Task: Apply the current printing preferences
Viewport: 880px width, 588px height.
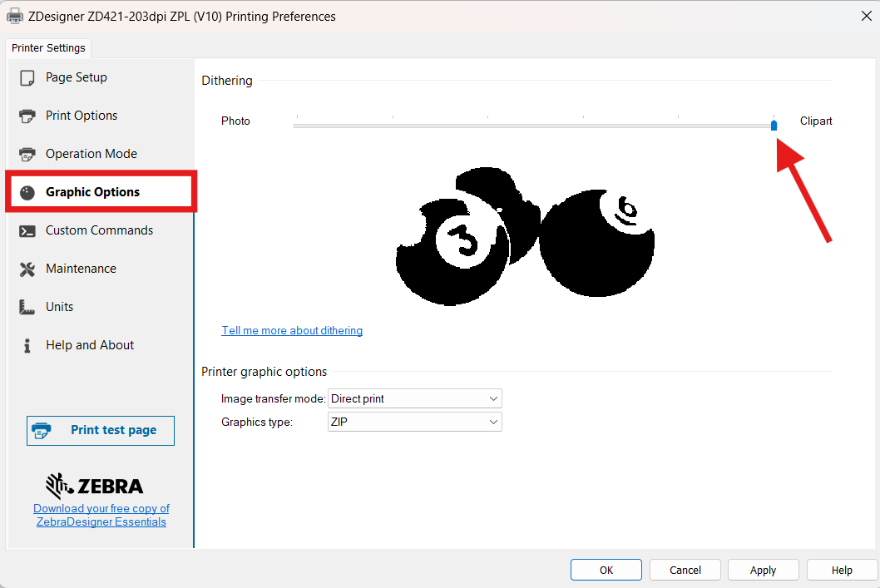Action: click(x=763, y=570)
